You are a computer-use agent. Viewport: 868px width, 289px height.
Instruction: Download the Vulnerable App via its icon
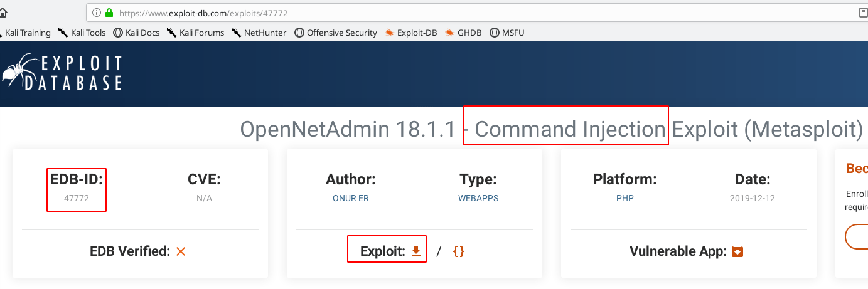737,252
